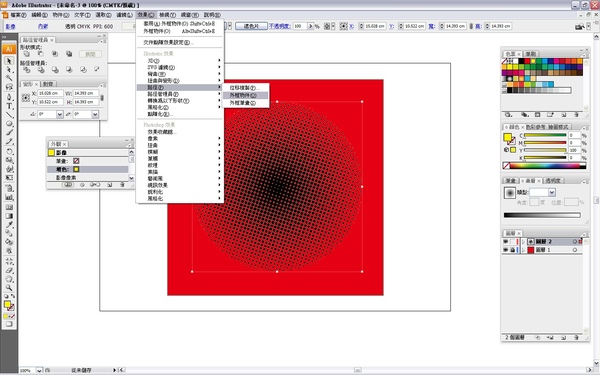Click color spectrum bar in Color panel

pyautogui.click(x=544, y=166)
